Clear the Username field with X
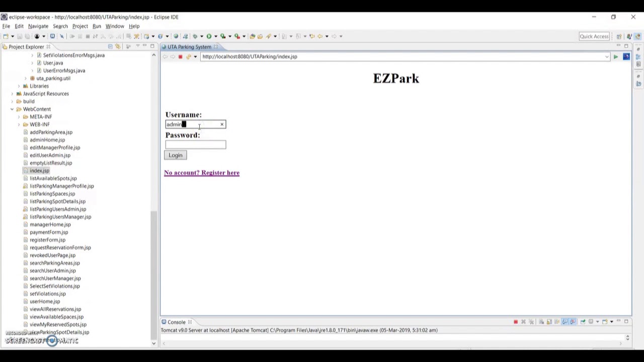 (x=221, y=124)
